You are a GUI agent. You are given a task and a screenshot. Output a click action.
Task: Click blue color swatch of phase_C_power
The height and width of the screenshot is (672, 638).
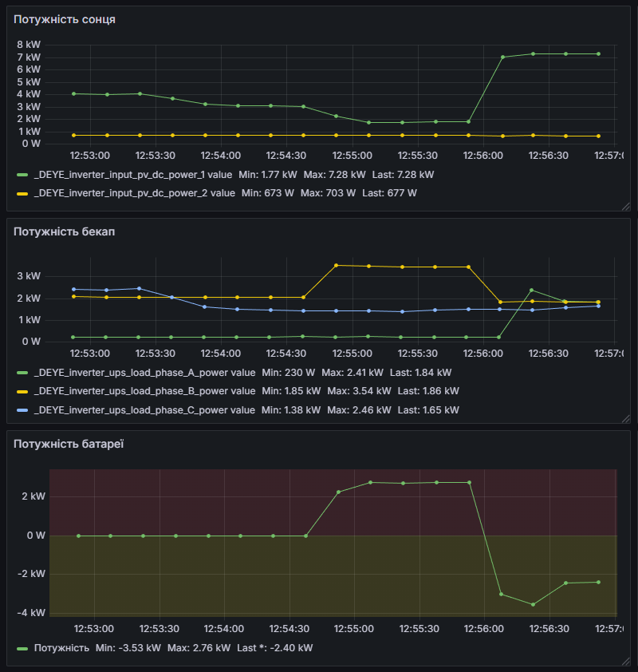[22, 410]
